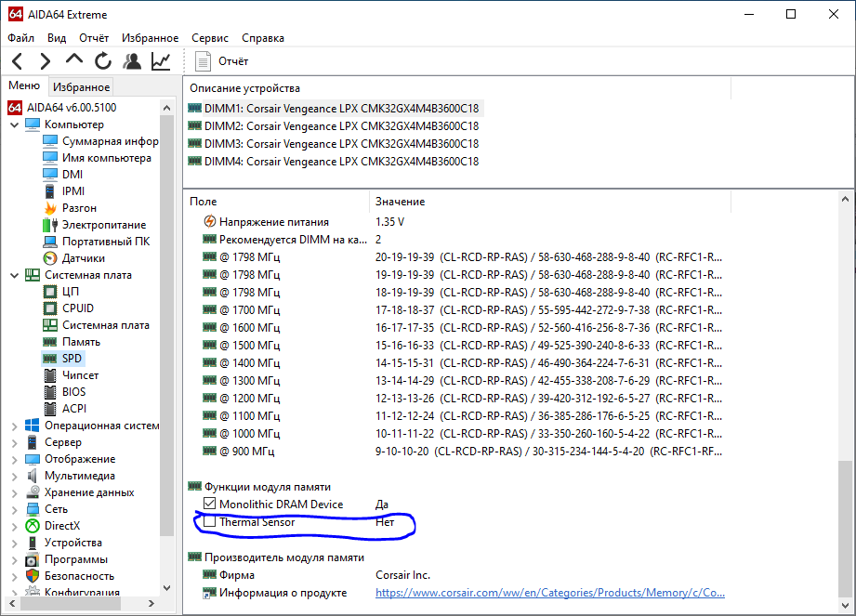Select the Разгон flame icon item

[50, 208]
